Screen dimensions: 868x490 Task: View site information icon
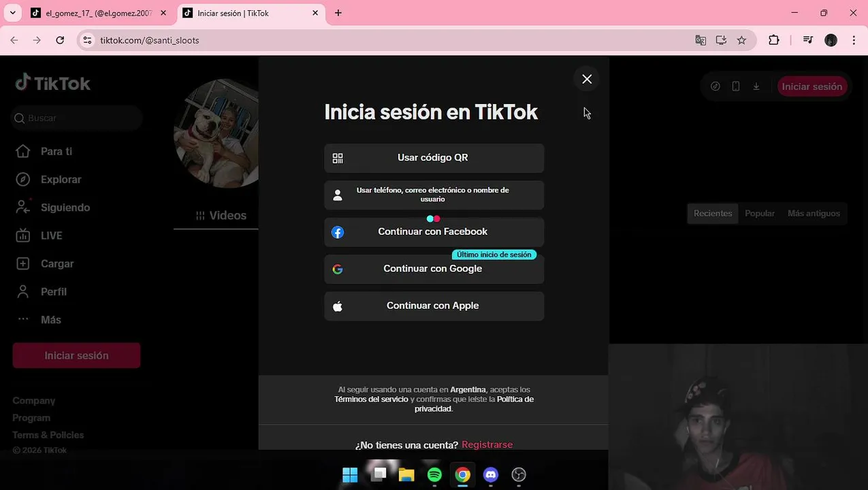(87, 40)
